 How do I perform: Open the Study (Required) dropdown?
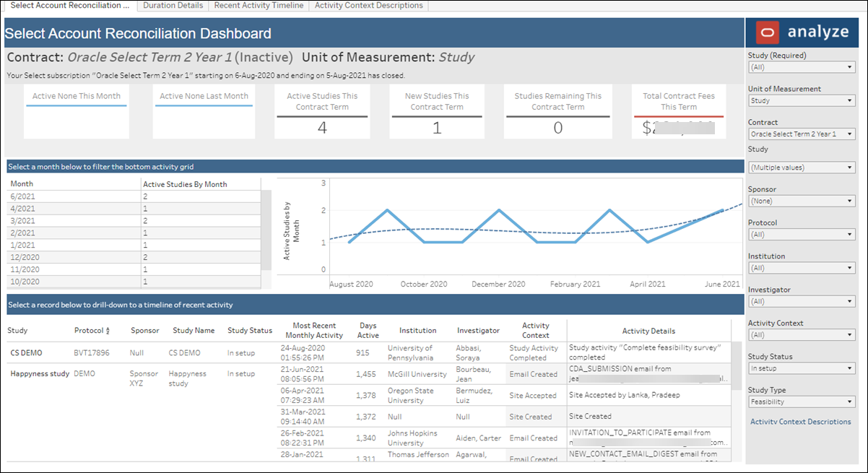point(802,67)
